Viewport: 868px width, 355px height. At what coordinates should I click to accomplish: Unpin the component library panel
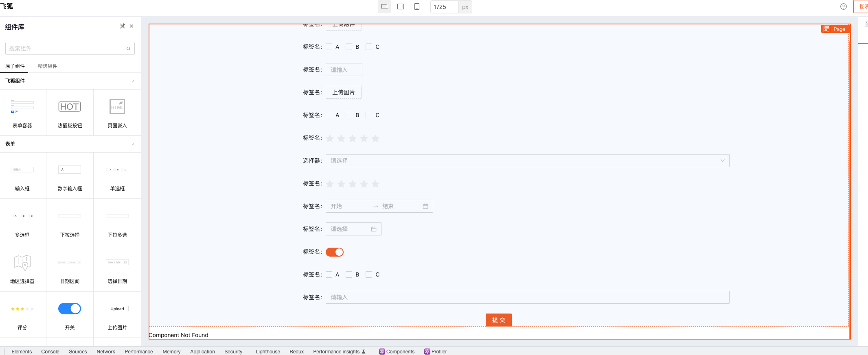122,26
